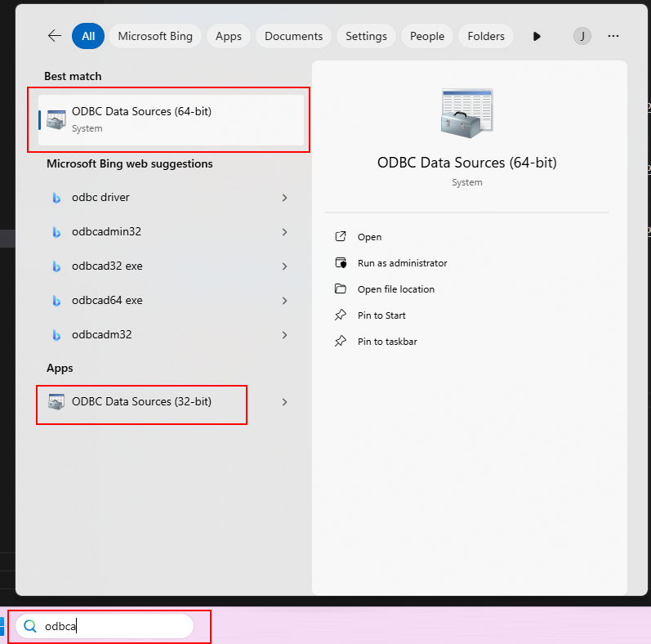The height and width of the screenshot is (644, 651).
Task: Choose Run as administrator
Action: (x=402, y=263)
